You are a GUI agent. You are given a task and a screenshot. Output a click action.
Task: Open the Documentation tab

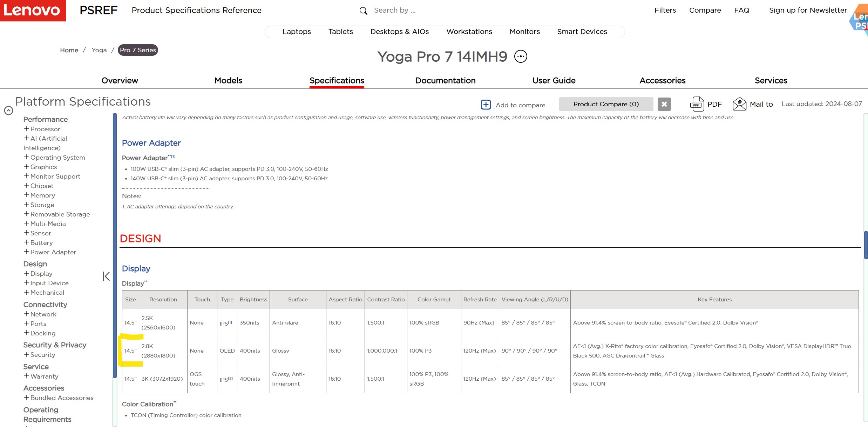pyautogui.click(x=445, y=81)
